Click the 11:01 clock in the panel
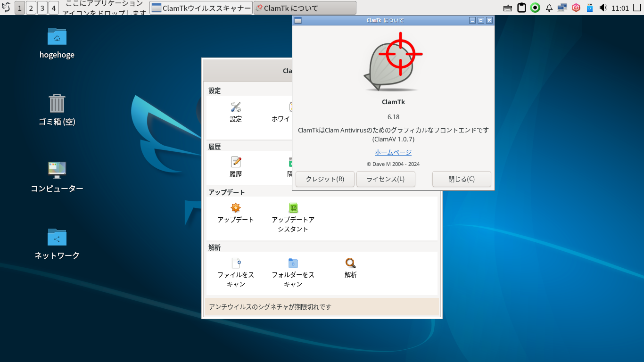The image size is (644, 362). point(620,8)
